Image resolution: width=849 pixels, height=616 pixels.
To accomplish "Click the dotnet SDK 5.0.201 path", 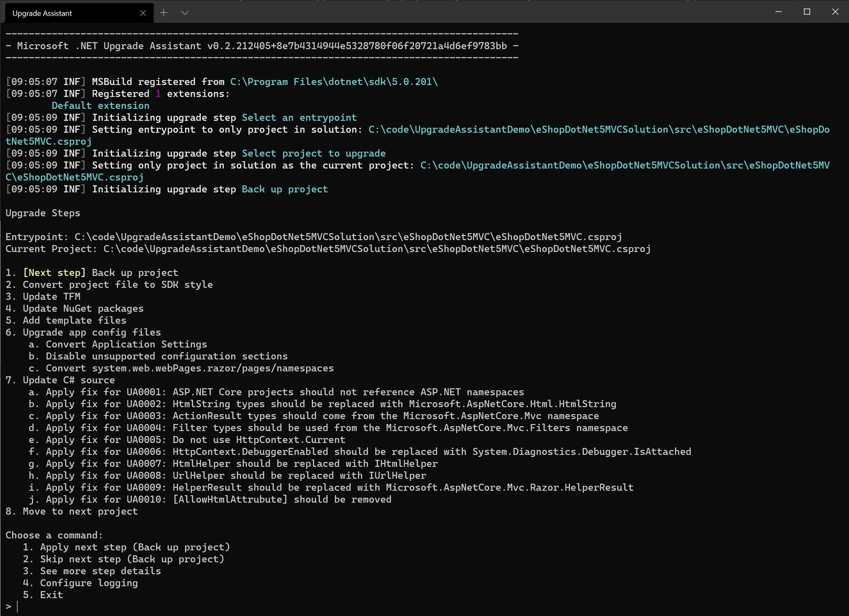I will pos(333,81).
